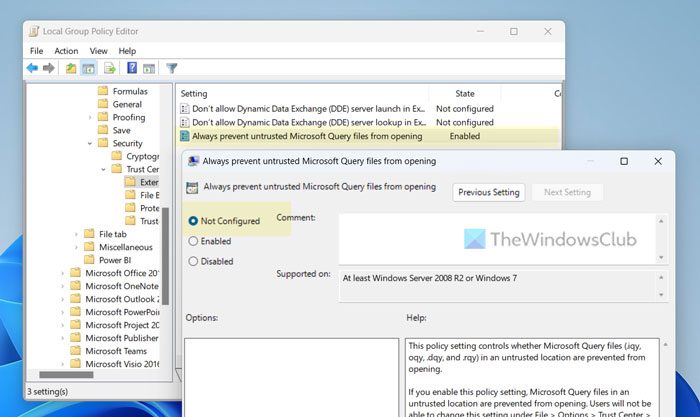Click the '3 setting(s)' status bar text

coord(48,392)
